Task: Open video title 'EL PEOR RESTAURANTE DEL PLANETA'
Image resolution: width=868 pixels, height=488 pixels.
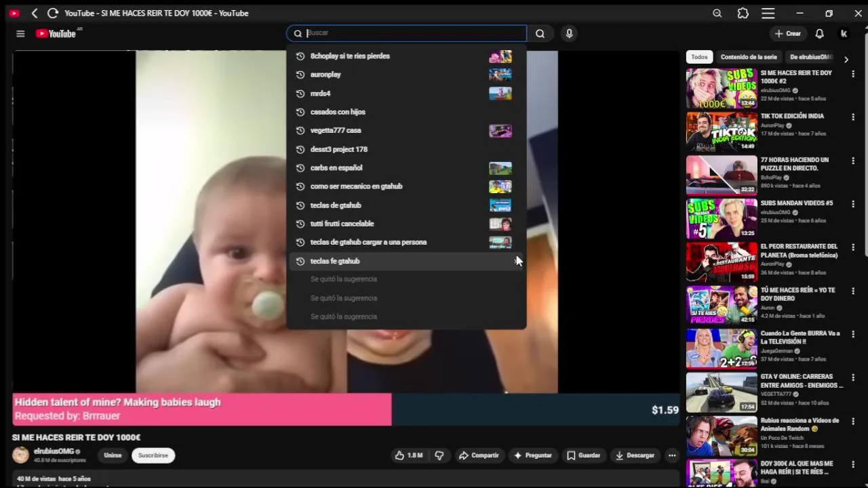Action: pyautogui.click(x=800, y=251)
